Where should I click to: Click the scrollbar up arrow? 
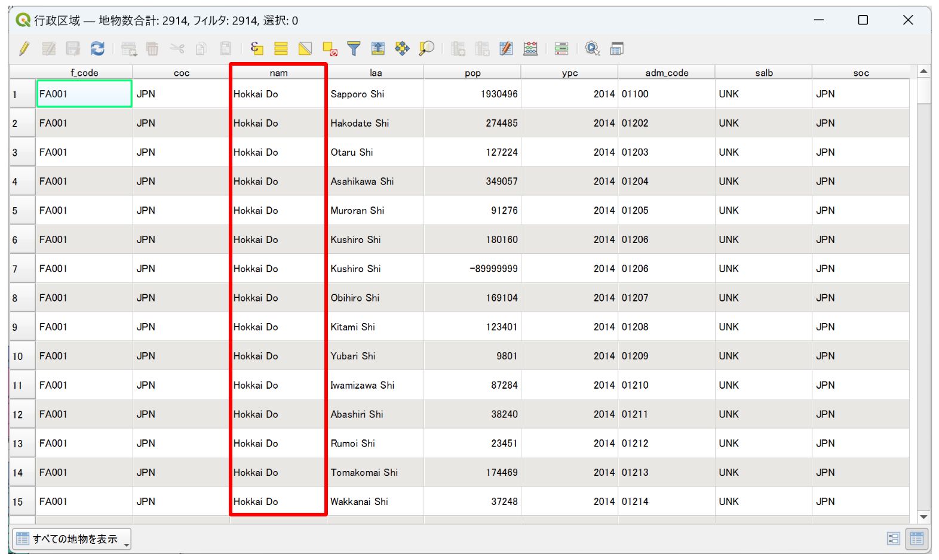point(924,72)
